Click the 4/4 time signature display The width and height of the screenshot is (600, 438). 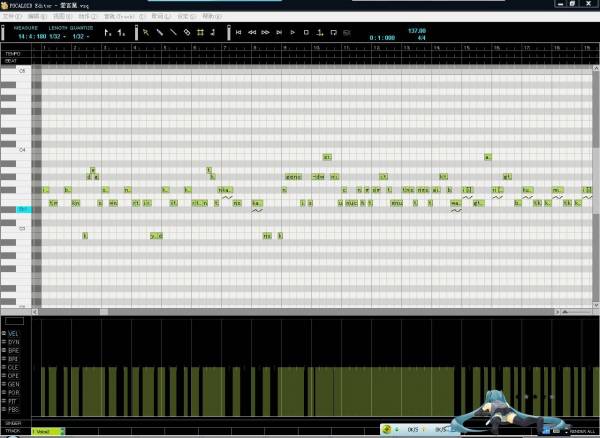tap(421, 38)
